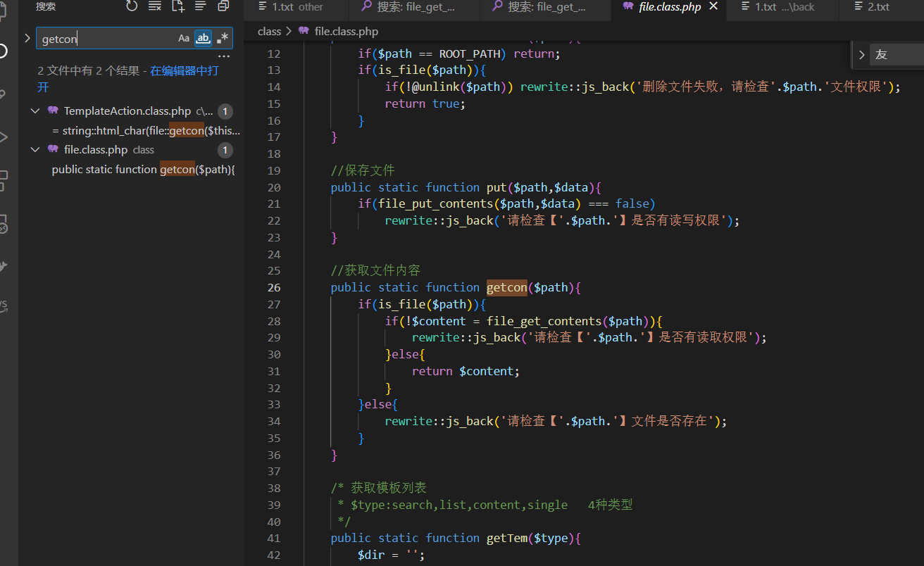This screenshot has width=924, height=566.
Task: Switch search results to tree view
Action: pyautogui.click(x=201, y=6)
